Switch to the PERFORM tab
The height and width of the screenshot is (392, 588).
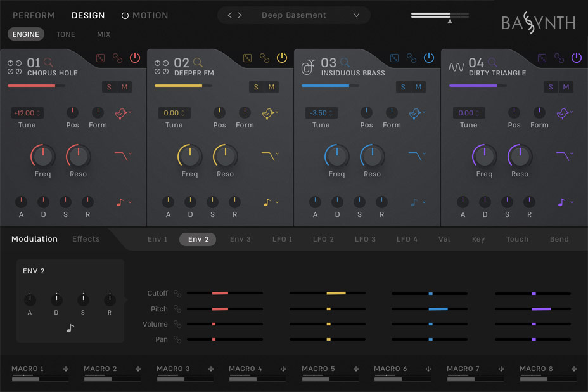tap(34, 15)
